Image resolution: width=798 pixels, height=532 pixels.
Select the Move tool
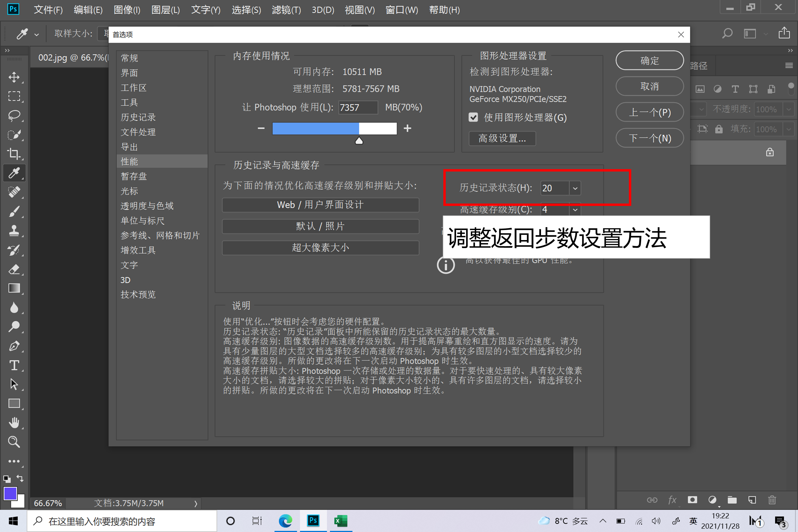(x=14, y=77)
